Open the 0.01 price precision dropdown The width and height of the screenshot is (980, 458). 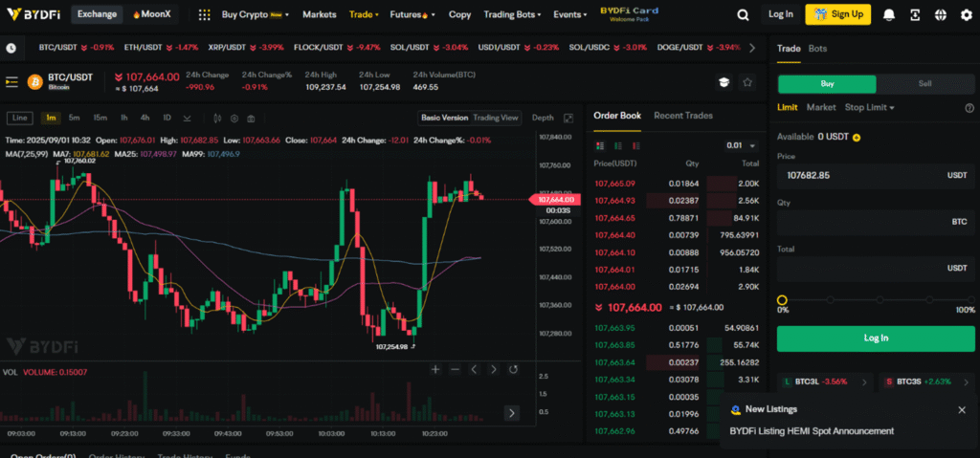pos(741,145)
